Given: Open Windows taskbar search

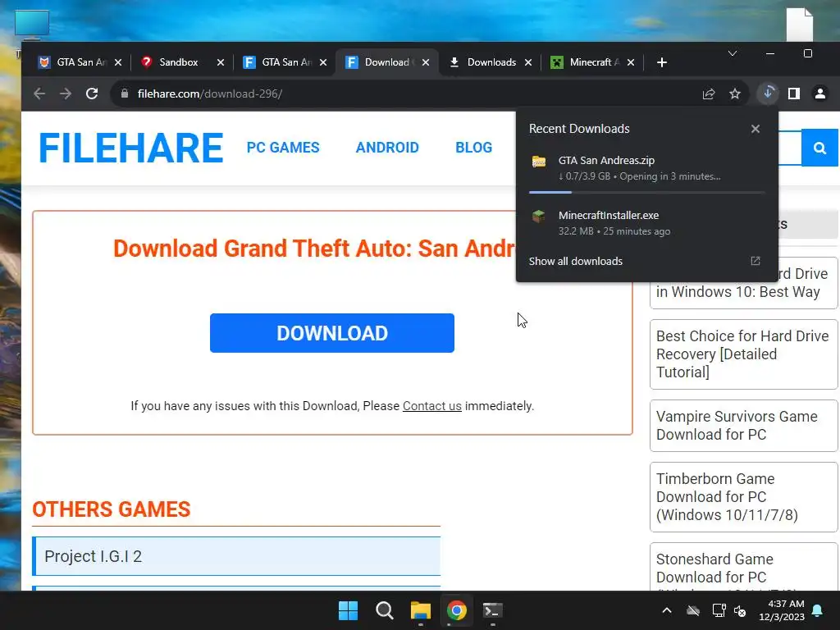Looking at the screenshot, I should pos(384,610).
